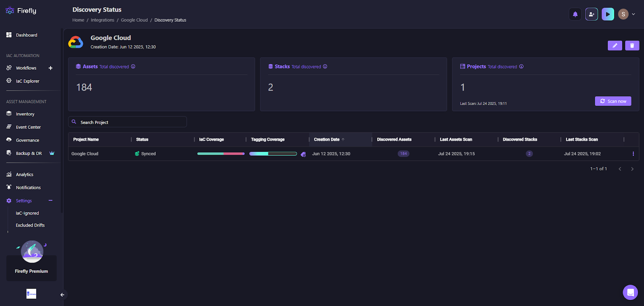The width and height of the screenshot is (644, 306).
Task: Open Workflows in sidebar
Action: click(x=26, y=68)
